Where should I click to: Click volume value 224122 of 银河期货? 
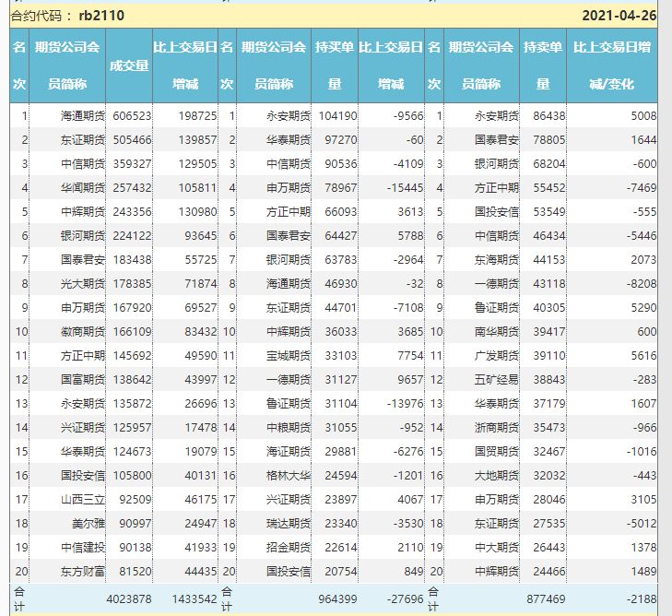132,236
